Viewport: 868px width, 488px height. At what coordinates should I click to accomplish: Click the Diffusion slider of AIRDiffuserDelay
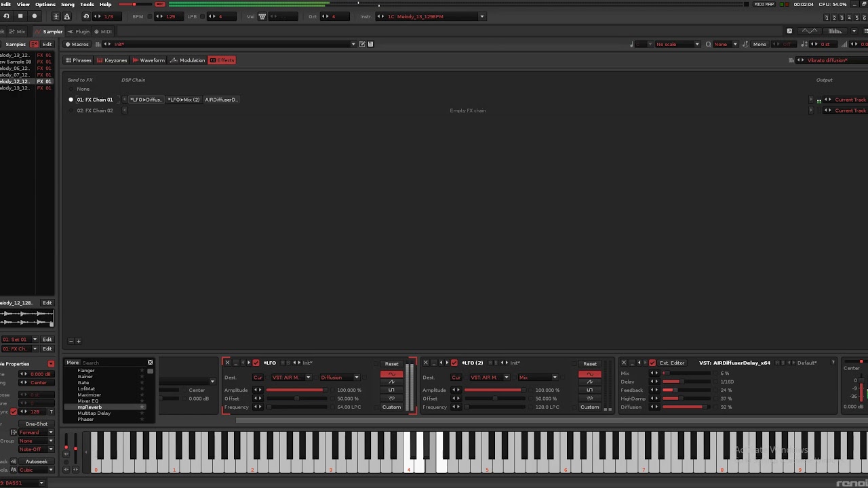click(687, 407)
